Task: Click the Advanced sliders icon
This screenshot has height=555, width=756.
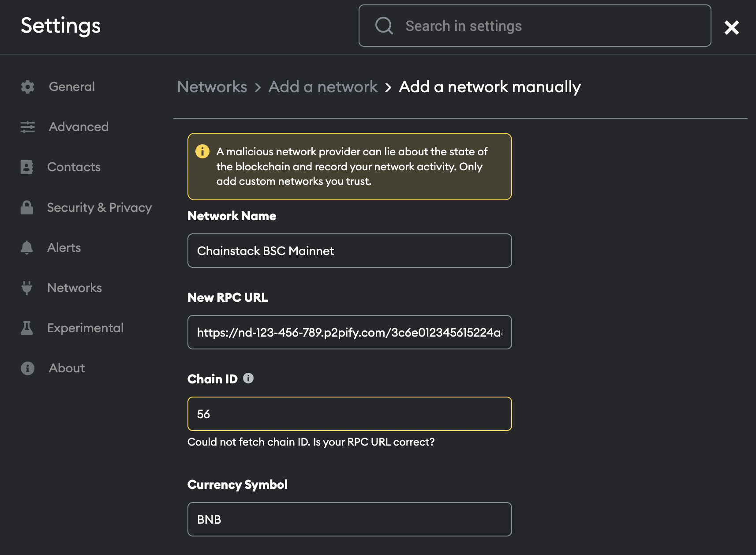Action: click(x=27, y=127)
